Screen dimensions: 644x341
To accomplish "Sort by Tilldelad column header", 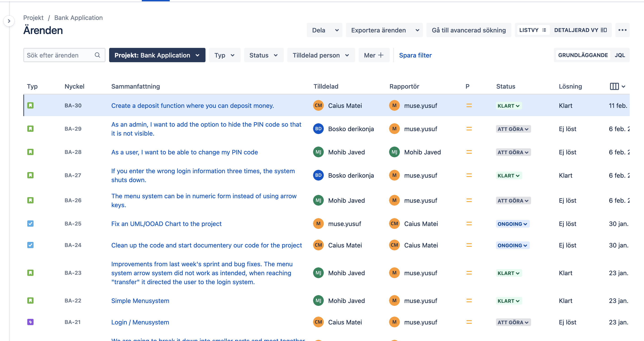I will point(326,86).
